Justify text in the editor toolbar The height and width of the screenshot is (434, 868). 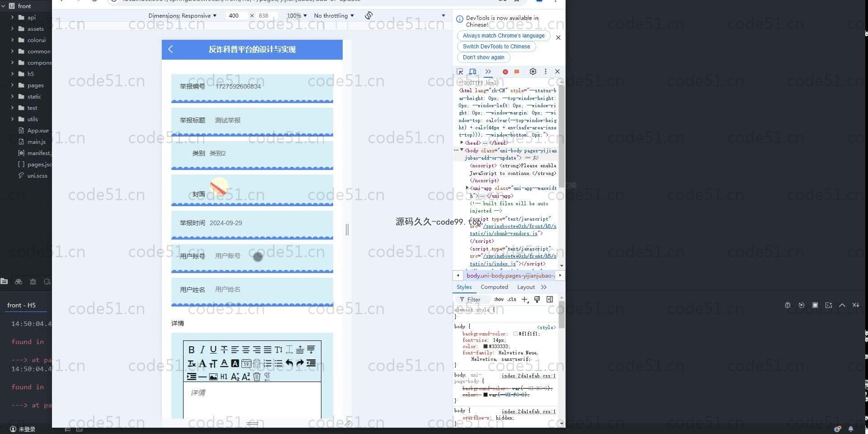click(267, 349)
